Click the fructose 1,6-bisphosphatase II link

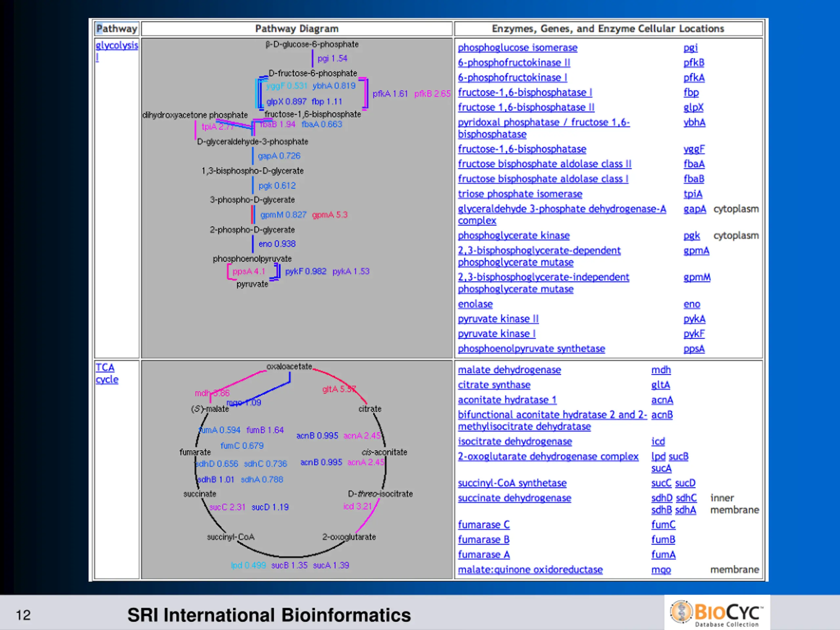click(526, 107)
